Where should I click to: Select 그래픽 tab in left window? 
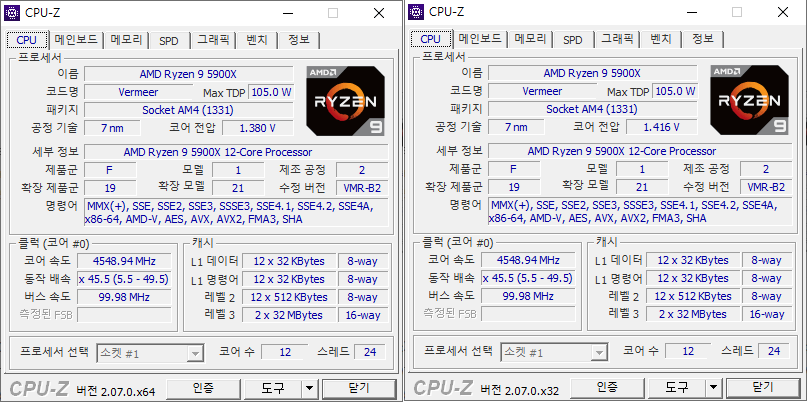(x=214, y=40)
